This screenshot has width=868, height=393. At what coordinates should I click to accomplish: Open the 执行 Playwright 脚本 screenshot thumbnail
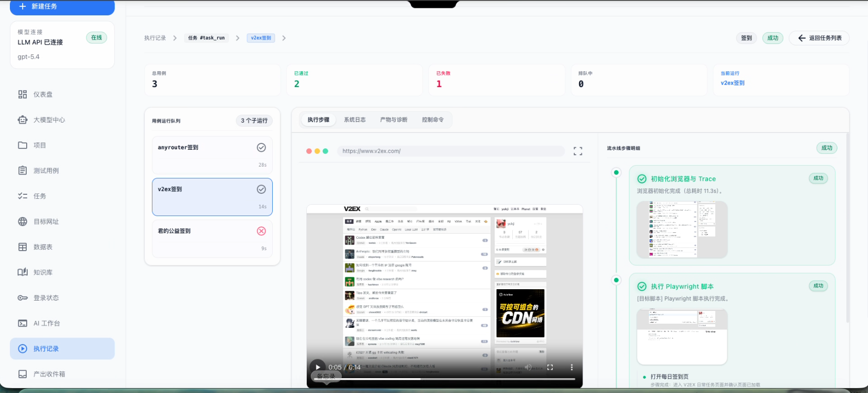682,337
